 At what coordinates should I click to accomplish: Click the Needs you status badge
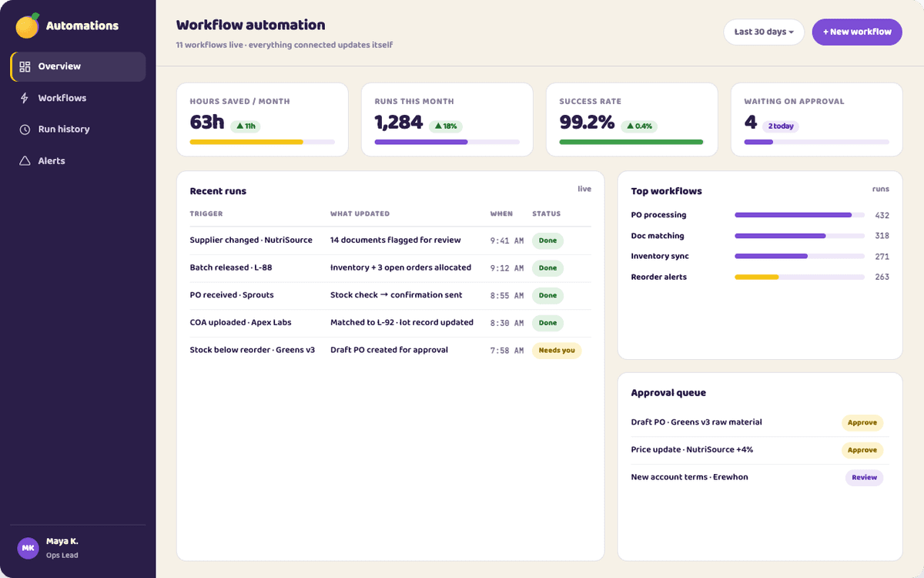tap(557, 351)
